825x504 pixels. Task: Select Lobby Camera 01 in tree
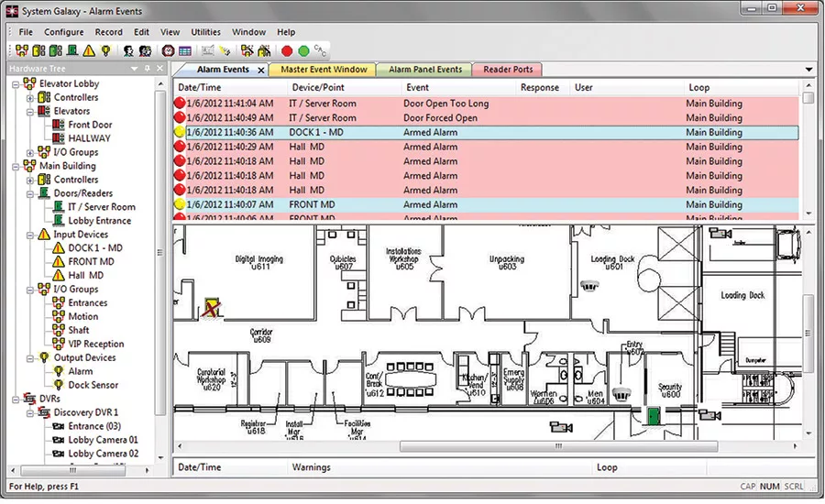click(103, 440)
